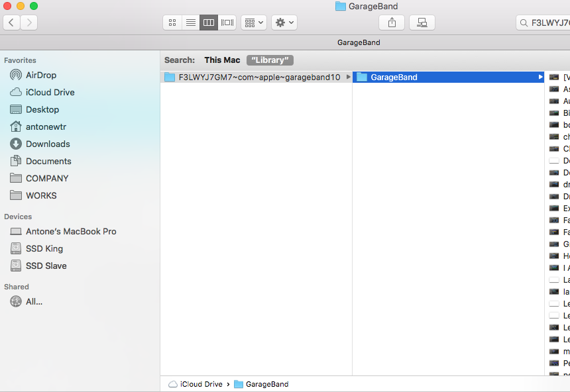Click the Shared sidebar heading
The height and width of the screenshot is (392, 570).
[17, 287]
